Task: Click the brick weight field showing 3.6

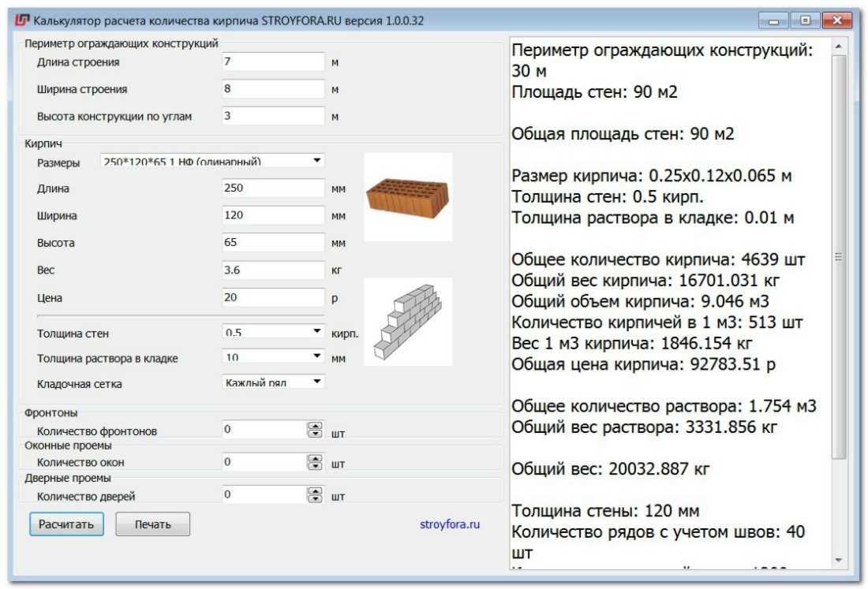Action: 273,270
